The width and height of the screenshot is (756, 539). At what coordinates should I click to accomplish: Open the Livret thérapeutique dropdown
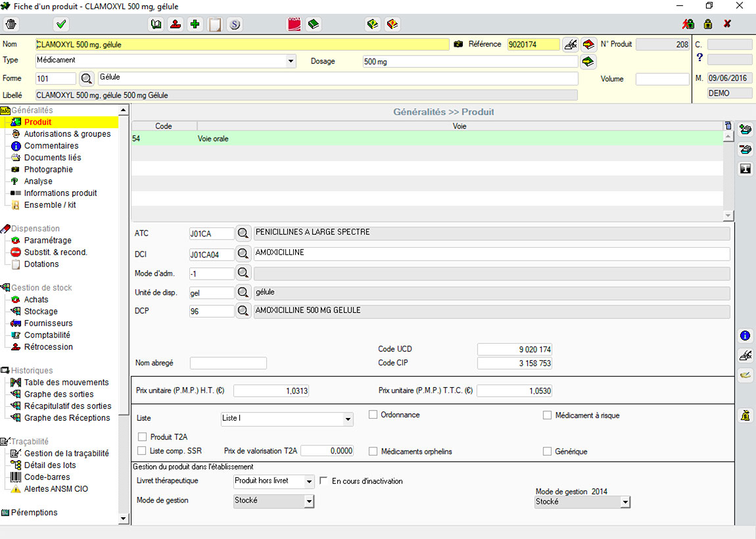click(x=309, y=482)
